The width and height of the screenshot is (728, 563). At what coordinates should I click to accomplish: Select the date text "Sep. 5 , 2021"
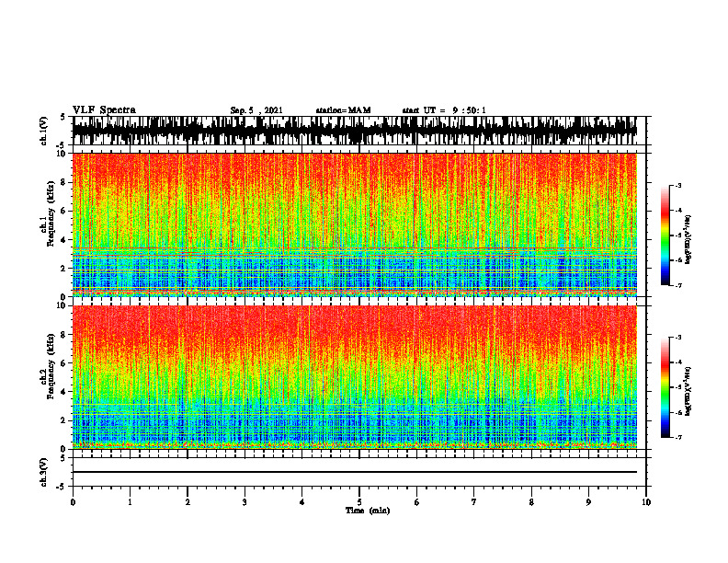pyautogui.click(x=256, y=110)
